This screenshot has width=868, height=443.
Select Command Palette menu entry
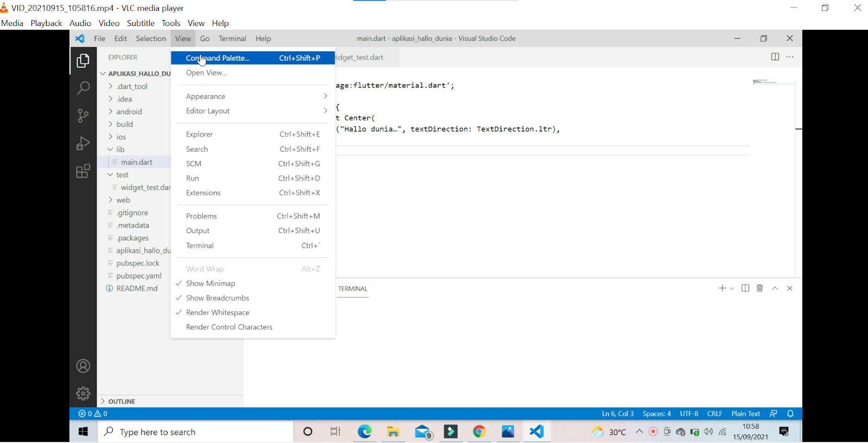[253, 58]
